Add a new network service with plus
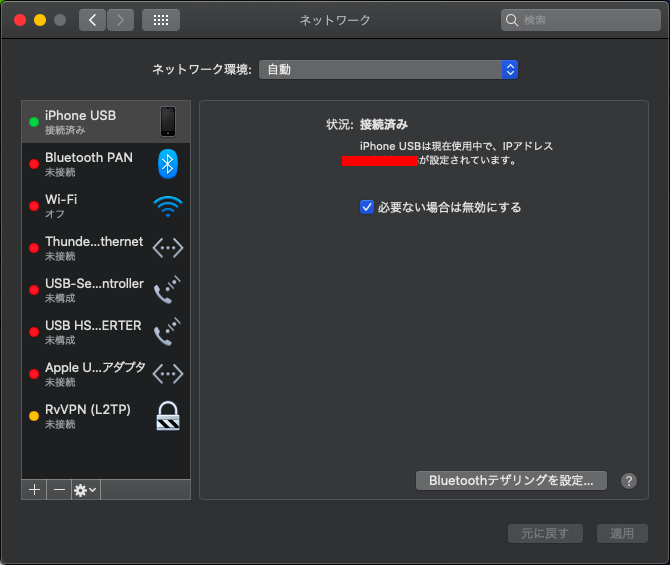Viewport: 670px width, 565px height. (x=34, y=489)
